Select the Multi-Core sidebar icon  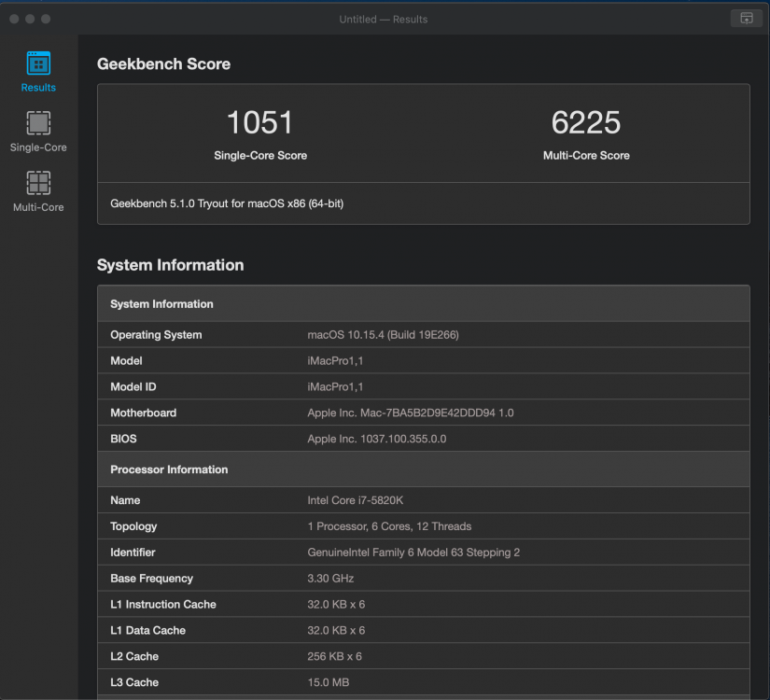click(x=38, y=183)
